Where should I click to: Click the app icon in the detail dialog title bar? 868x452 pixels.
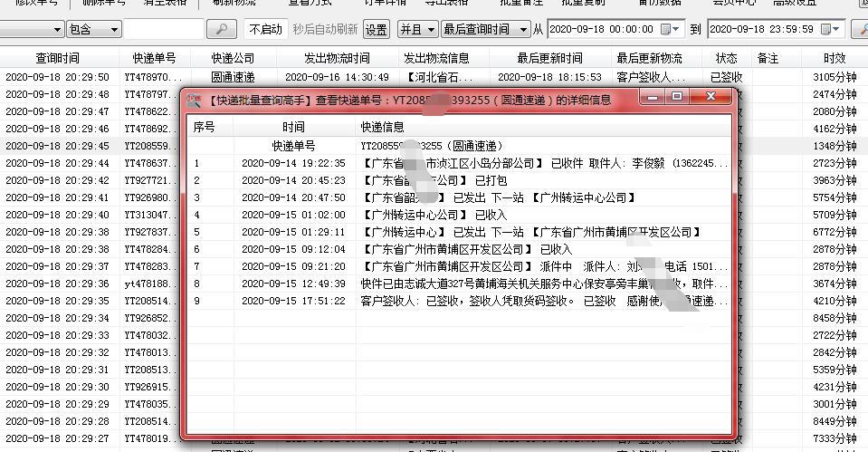click(x=194, y=101)
